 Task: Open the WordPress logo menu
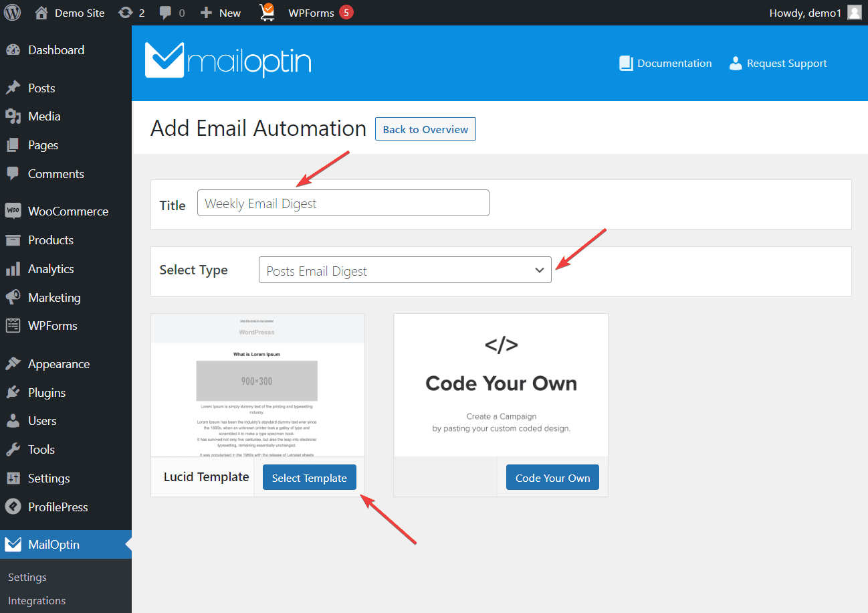12,13
